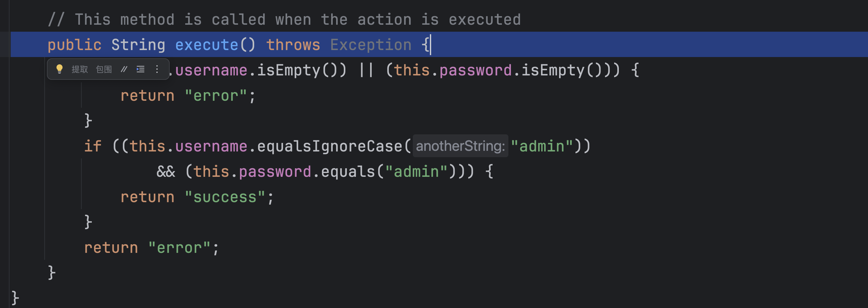Image resolution: width=868 pixels, height=308 pixels.
Task: Click the "success" string literal
Action: [225, 197]
